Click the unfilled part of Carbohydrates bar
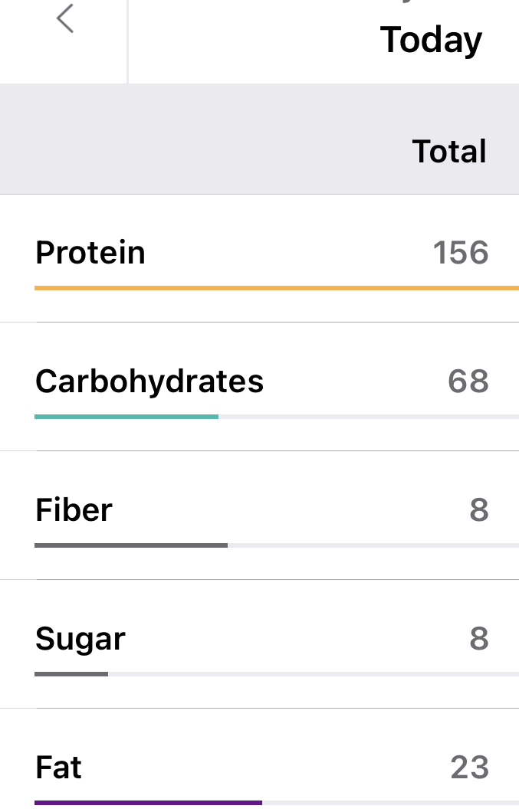Image resolution: width=519 pixels, height=812 pixels. (368, 417)
